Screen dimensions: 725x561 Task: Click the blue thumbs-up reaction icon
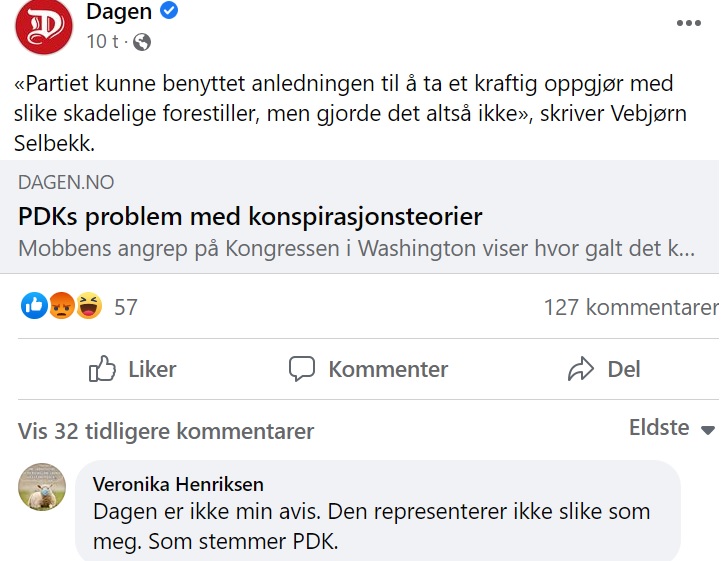click(x=34, y=306)
